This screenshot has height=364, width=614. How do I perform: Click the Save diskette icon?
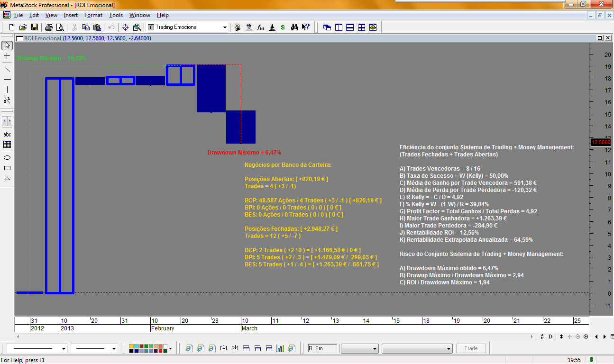coord(34,27)
